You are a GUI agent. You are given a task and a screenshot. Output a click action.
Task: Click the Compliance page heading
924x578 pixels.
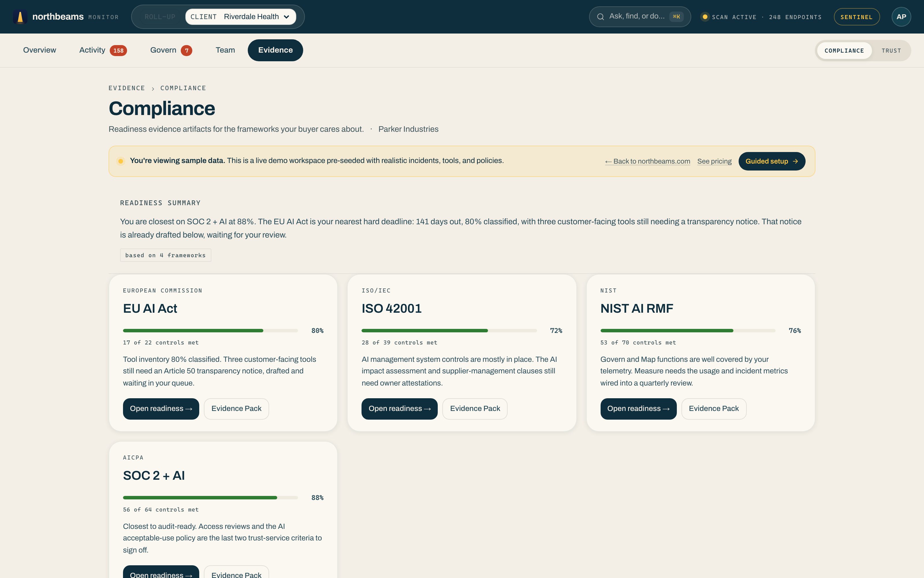tap(162, 109)
